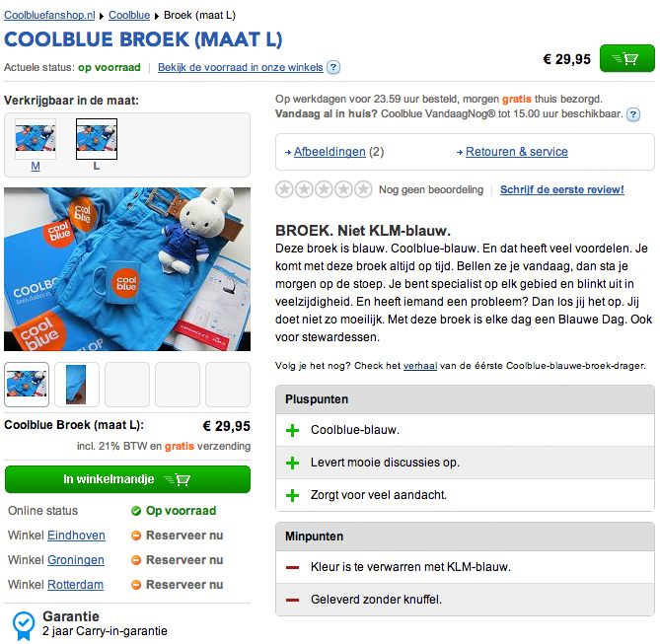Viewport: 660px width, 644px height.
Task: Click the blue guarantee badge icon
Action: (x=24, y=623)
